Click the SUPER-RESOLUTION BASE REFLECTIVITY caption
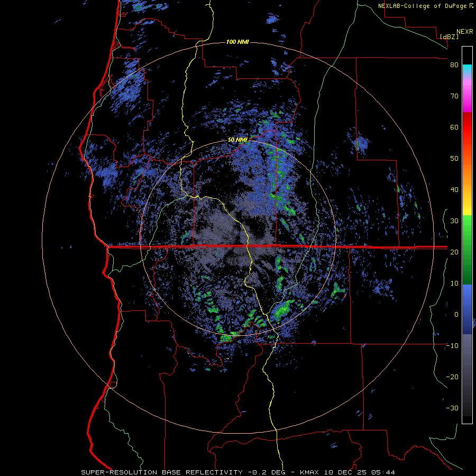Viewport: 476px width, 476px height. pos(162,472)
